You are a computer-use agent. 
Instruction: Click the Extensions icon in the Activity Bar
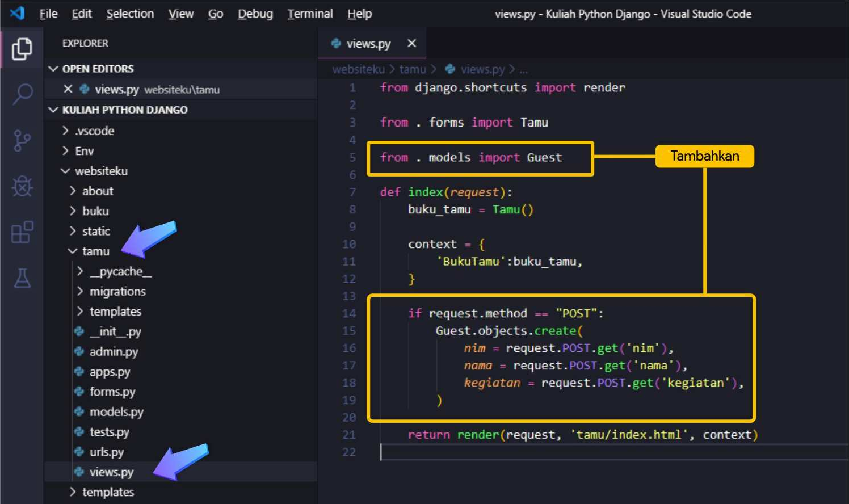[22, 232]
